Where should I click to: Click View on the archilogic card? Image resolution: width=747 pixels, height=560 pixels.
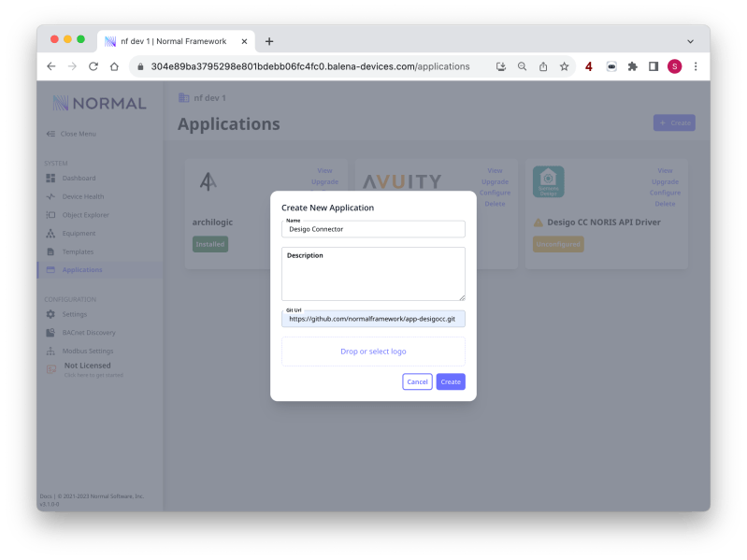pos(325,170)
